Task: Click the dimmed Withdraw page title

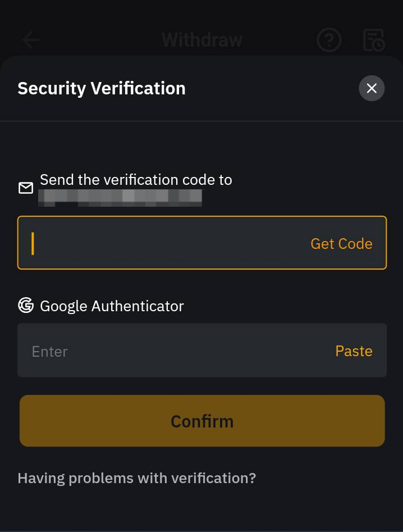Action: 202,40
